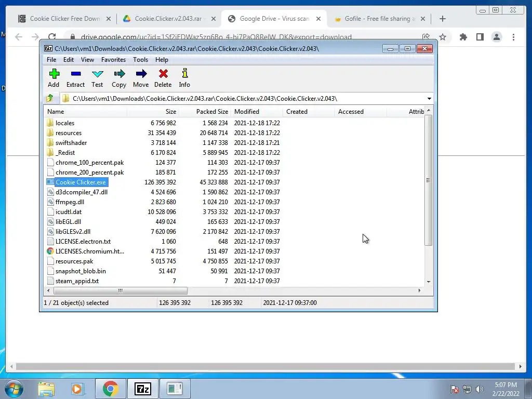Open the Help menu

162,60
